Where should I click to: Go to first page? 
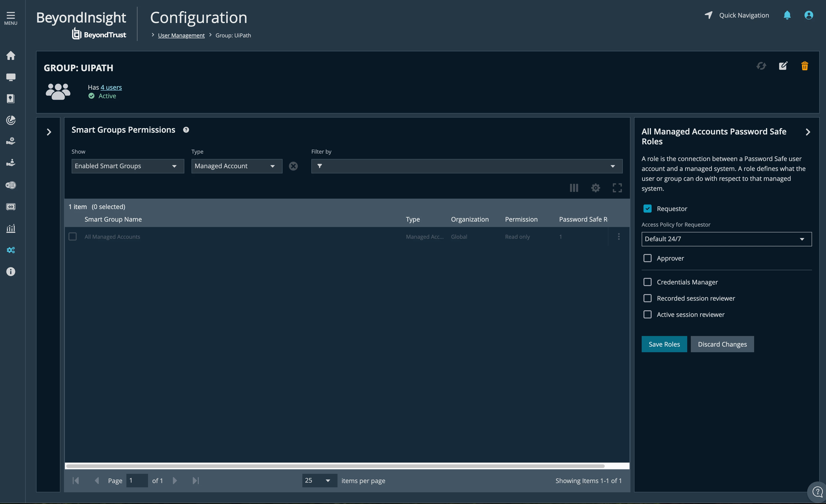coord(76,481)
